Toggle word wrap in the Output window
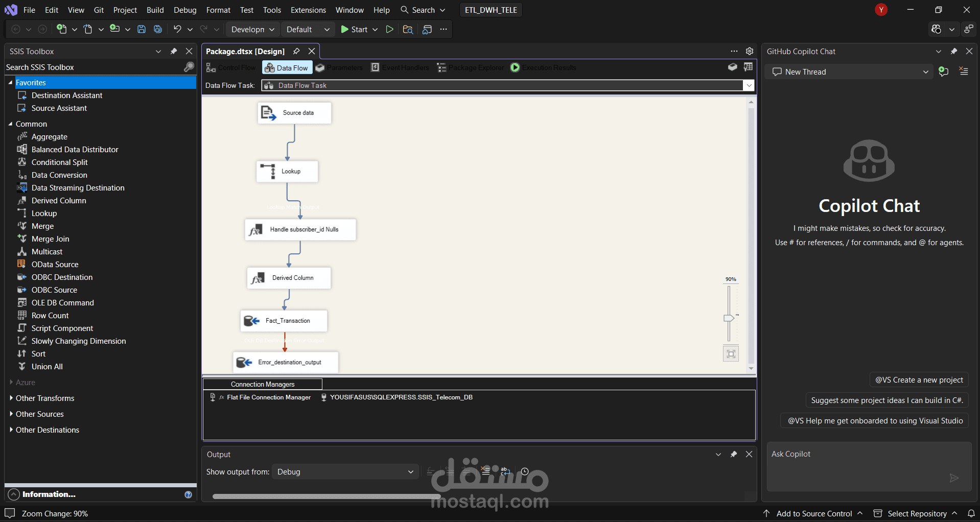The width and height of the screenshot is (980, 522). pyautogui.click(x=506, y=471)
